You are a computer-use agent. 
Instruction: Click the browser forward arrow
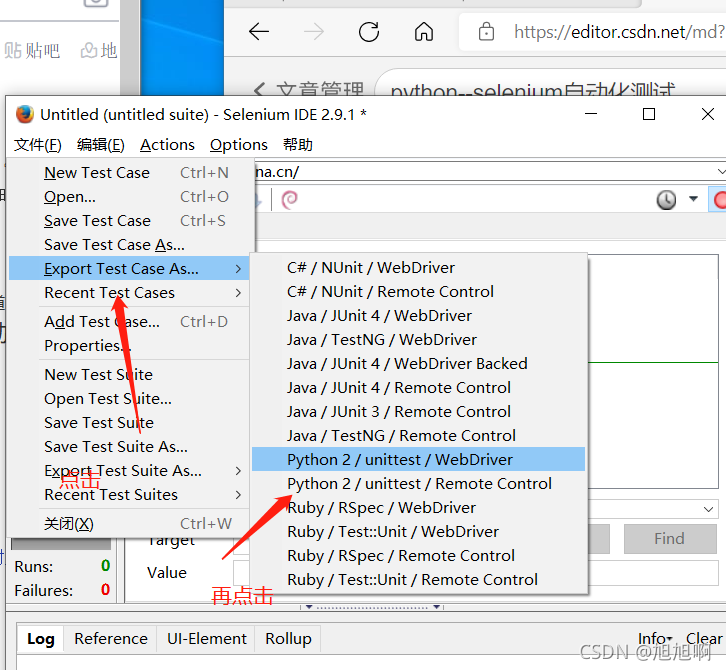(314, 32)
